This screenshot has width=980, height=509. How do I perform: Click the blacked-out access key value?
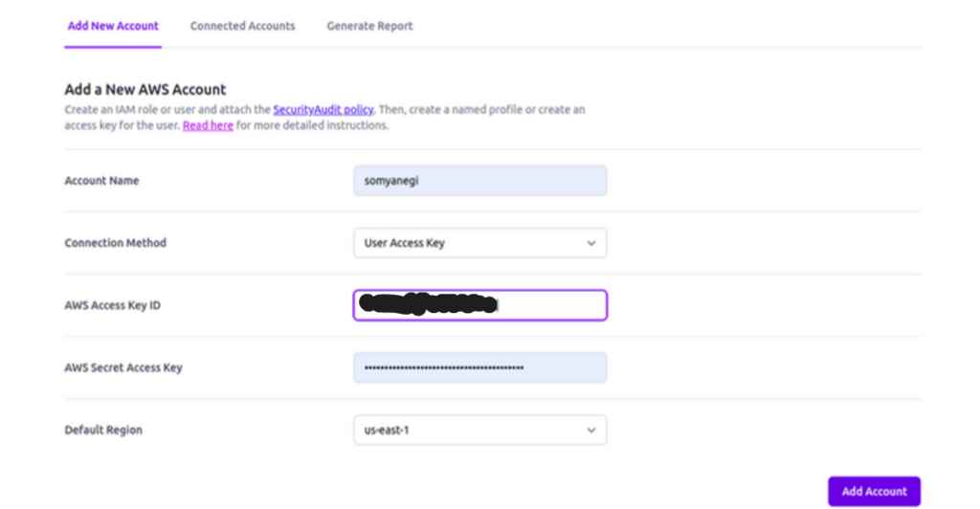(x=428, y=305)
